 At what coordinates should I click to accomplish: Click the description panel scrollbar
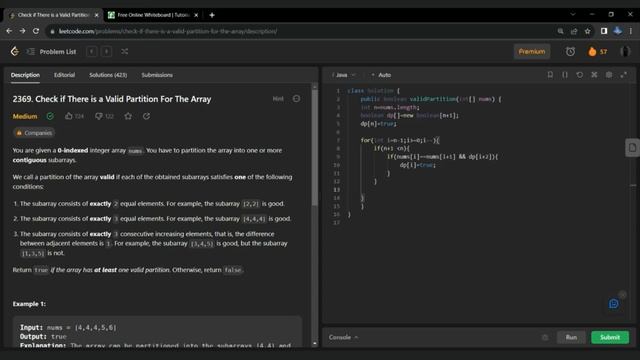click(314, 148)
